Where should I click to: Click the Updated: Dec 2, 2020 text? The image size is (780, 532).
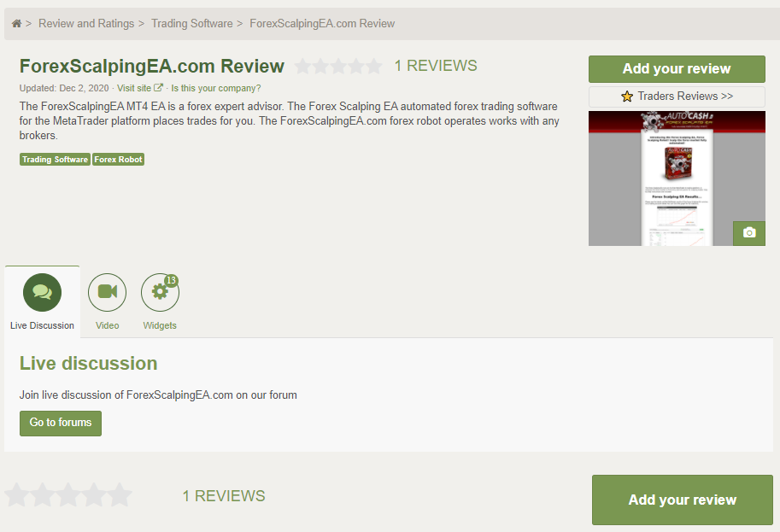point(64,88)
